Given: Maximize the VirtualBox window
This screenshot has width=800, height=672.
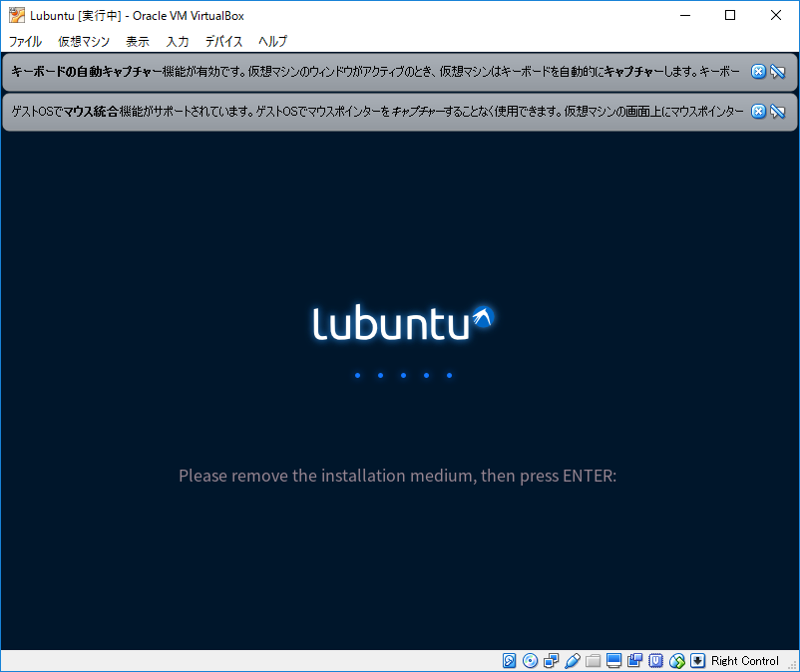Looking at the screenshot, I should (x=730, y=15).
